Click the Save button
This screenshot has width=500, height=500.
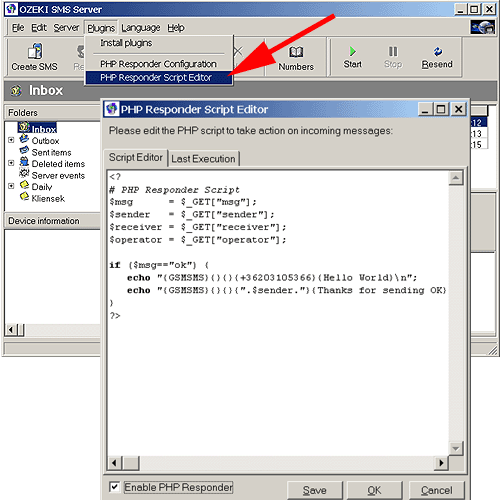click(x=314, y=490)
